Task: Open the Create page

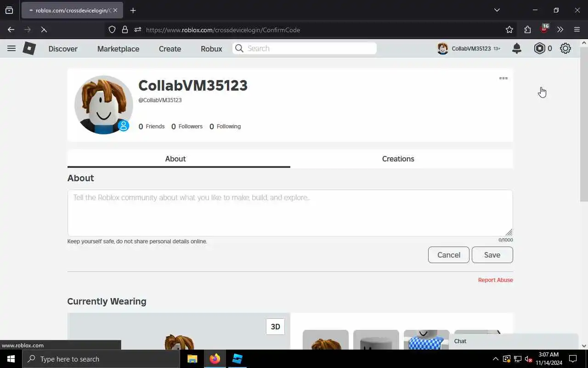Action: (x=170, y=49)
